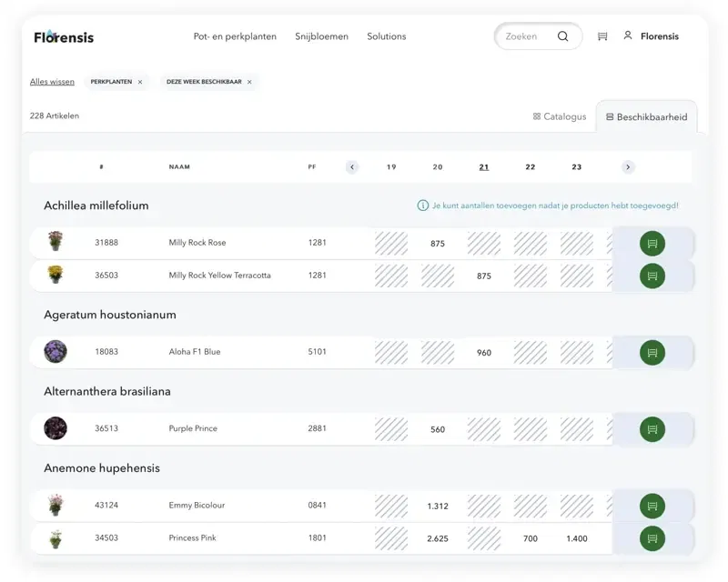
Task: Click the Princess Pink name
Action: coord(192,538)
